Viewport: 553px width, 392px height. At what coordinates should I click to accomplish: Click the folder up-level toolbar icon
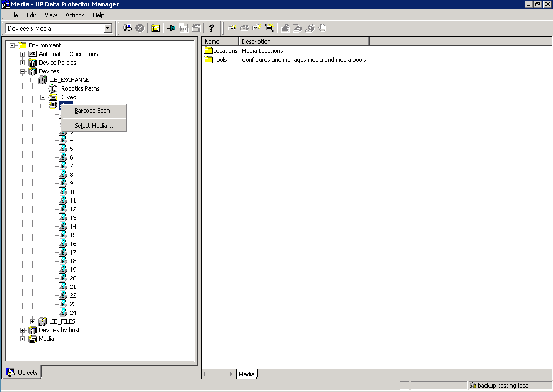[155, 28]
